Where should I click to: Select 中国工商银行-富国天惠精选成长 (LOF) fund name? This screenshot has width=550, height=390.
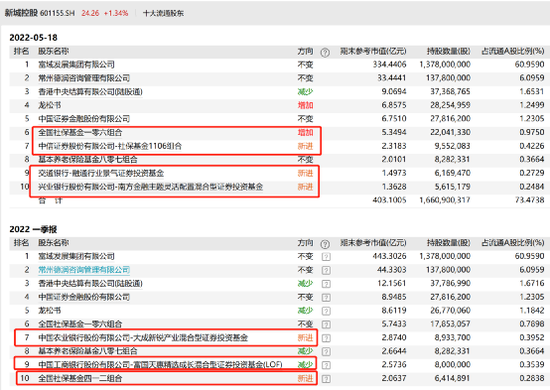point(160,365)
